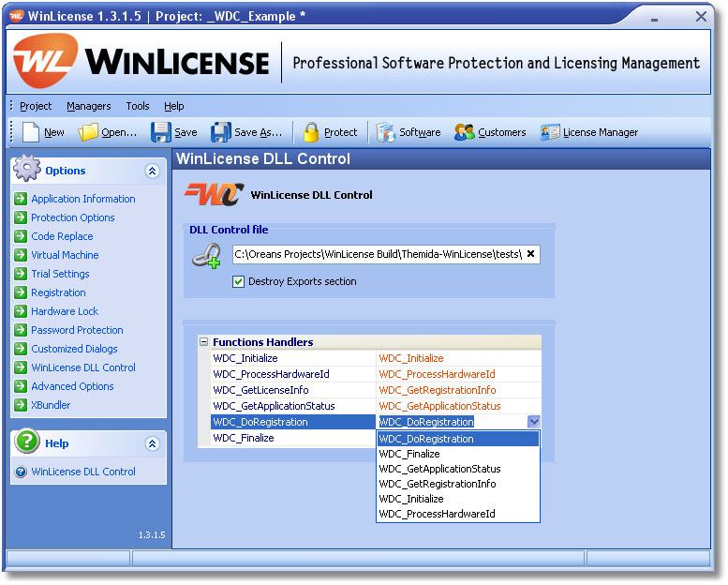The height and width of the screenshot is (585, 728).
Task: Click the License Manager icon
Action: click(550, 132)
